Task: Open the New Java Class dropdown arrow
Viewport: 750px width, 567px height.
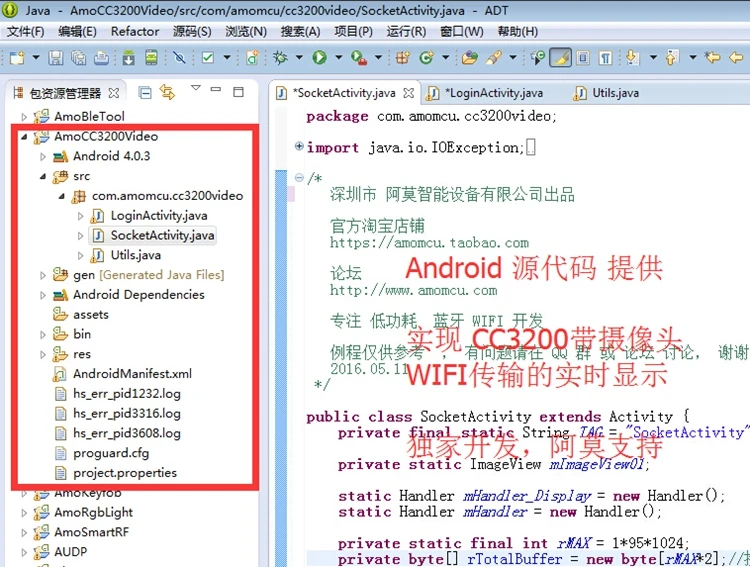Action: 445,58
